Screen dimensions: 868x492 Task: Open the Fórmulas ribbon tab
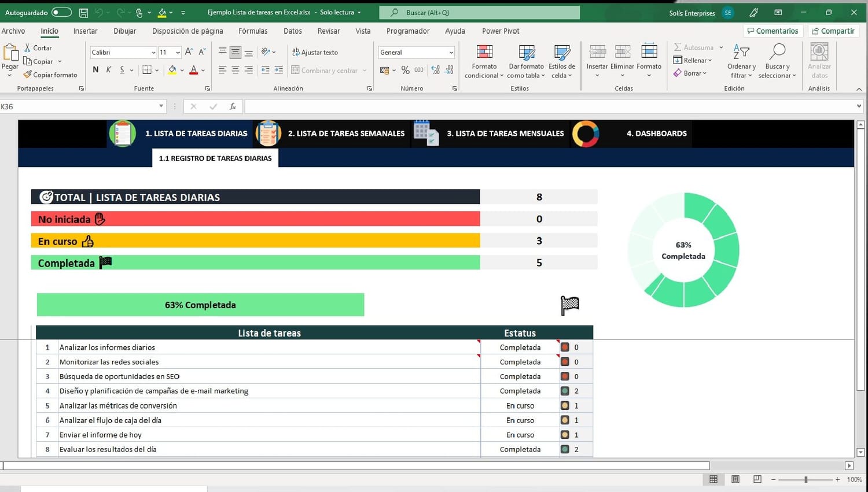coord(253,31)
